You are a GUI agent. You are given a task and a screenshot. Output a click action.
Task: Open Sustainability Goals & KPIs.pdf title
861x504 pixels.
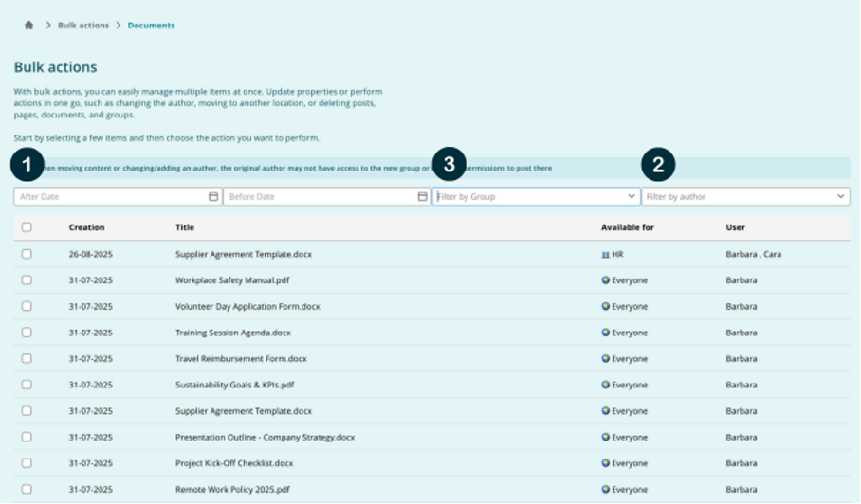click(x=235, y=385)
